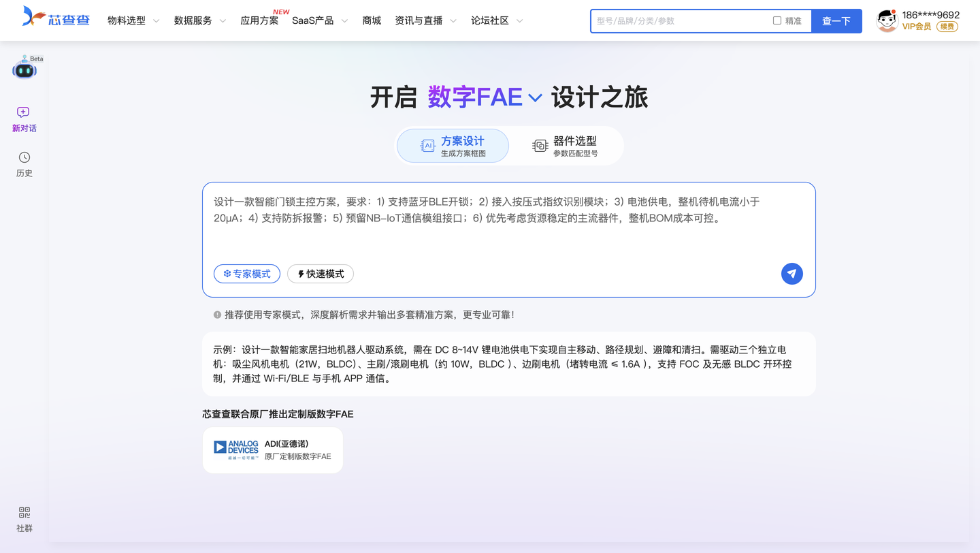Click the 芯查查 logo
Image resolution: width=980 pixels, height=553 pixels.
[x=56, y=17]
